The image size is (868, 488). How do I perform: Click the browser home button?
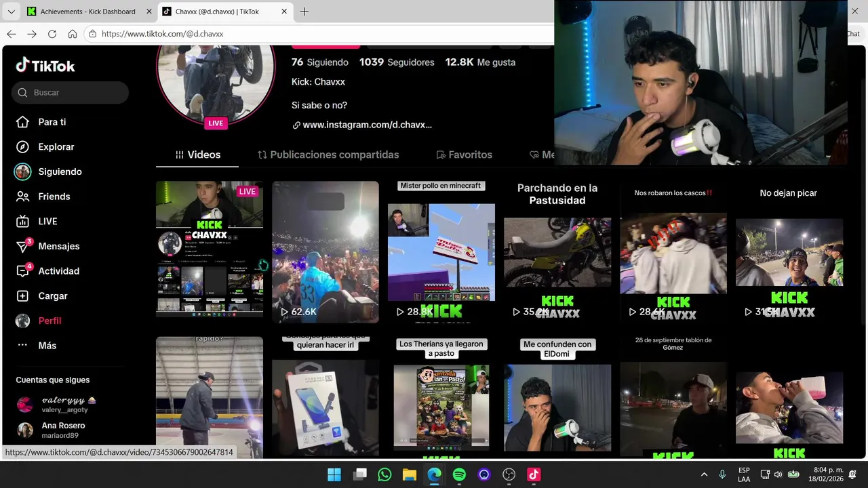point(73,34)
